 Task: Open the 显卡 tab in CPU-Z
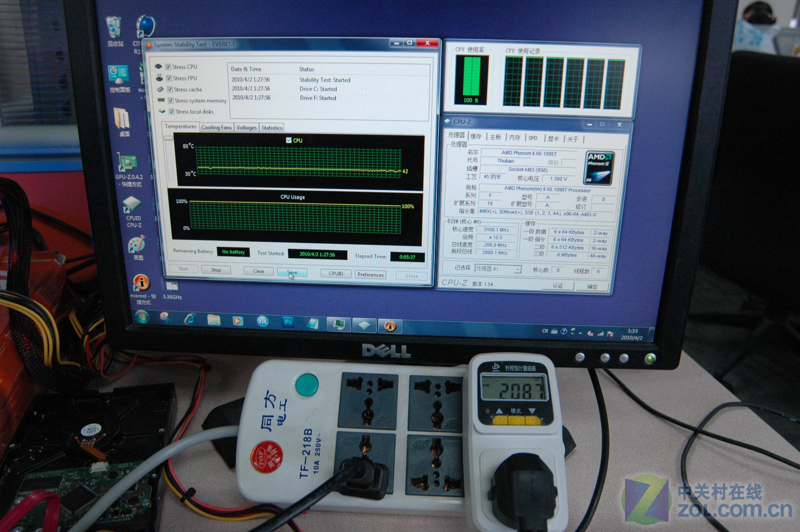coord(553,139)
